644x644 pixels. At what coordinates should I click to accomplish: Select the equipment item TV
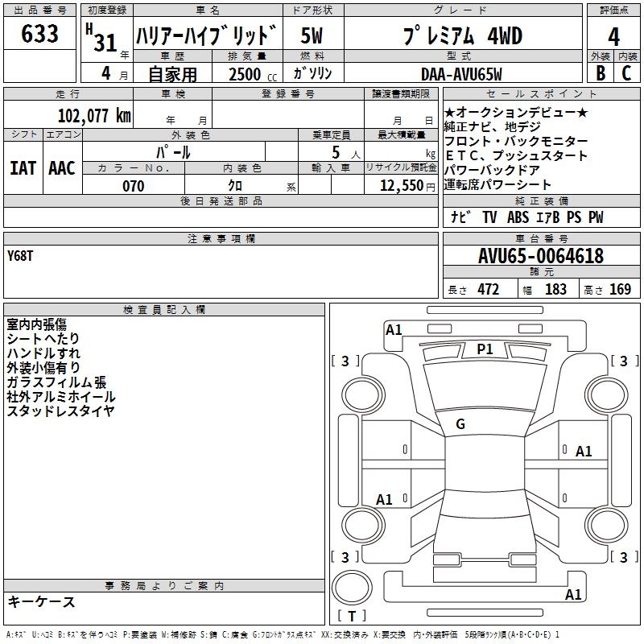click(489, 217)
